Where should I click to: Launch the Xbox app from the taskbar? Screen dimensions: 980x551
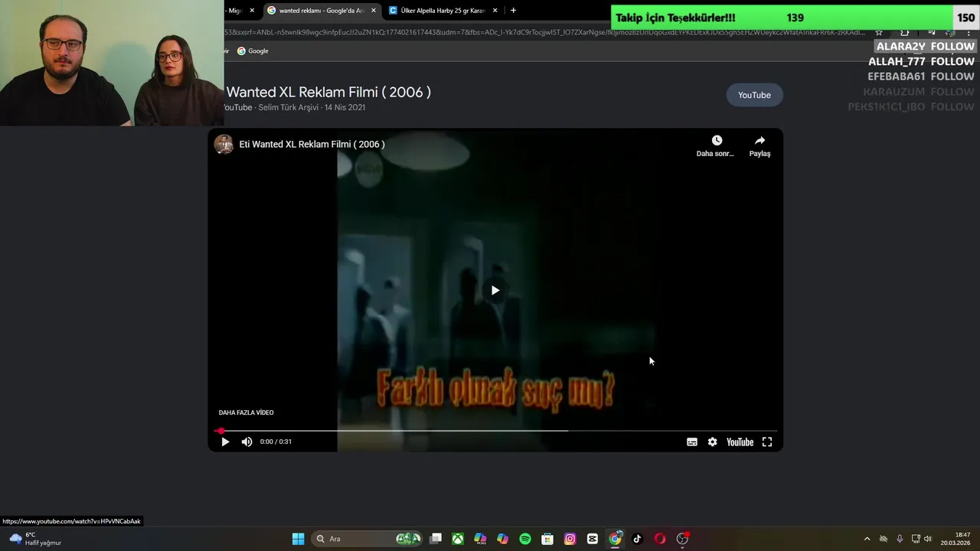[458, 539]
